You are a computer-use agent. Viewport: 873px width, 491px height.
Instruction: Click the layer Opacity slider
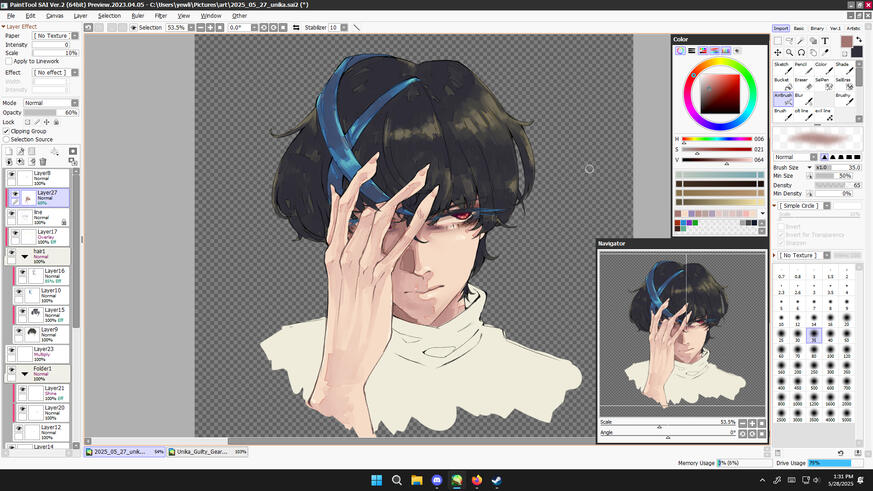(x=44, y=112)
